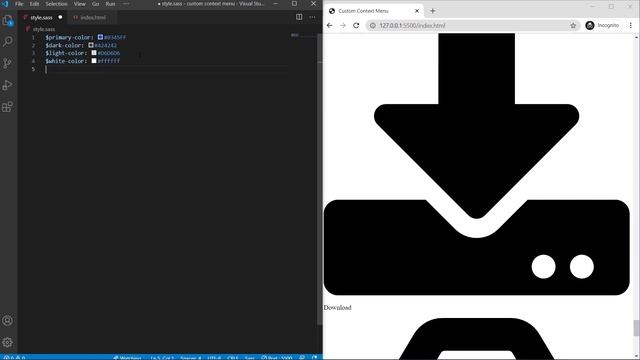Click the "$light-color:" variable text

tap(66, 53)
